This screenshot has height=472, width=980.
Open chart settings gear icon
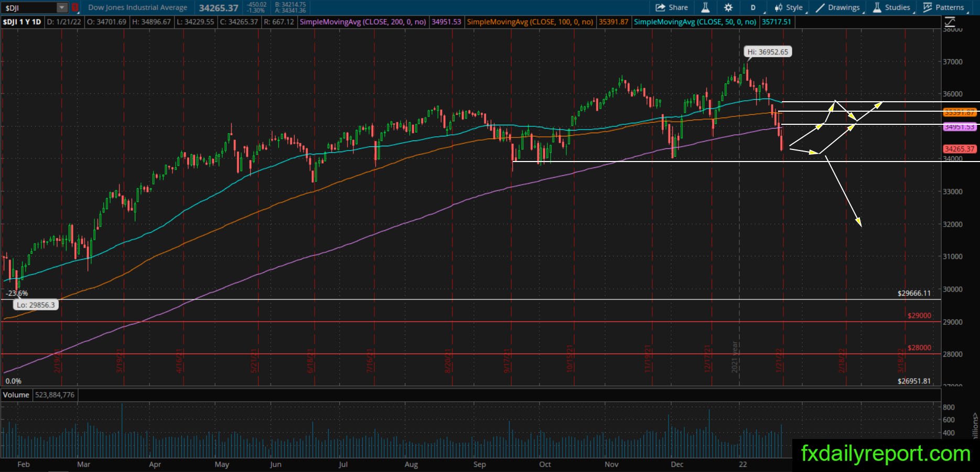click(x=728, y=7)
